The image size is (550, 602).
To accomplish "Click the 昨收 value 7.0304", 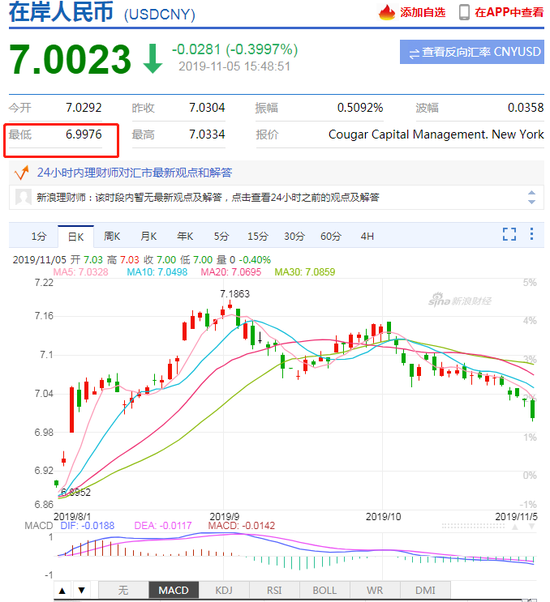I will click(207, 108).
